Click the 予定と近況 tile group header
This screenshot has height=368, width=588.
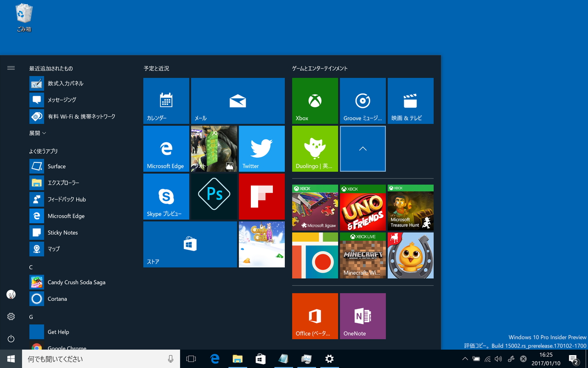[x=156, y=69]
